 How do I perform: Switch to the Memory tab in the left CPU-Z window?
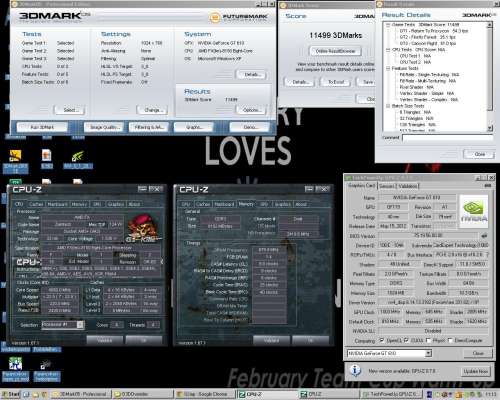(79, 204)
